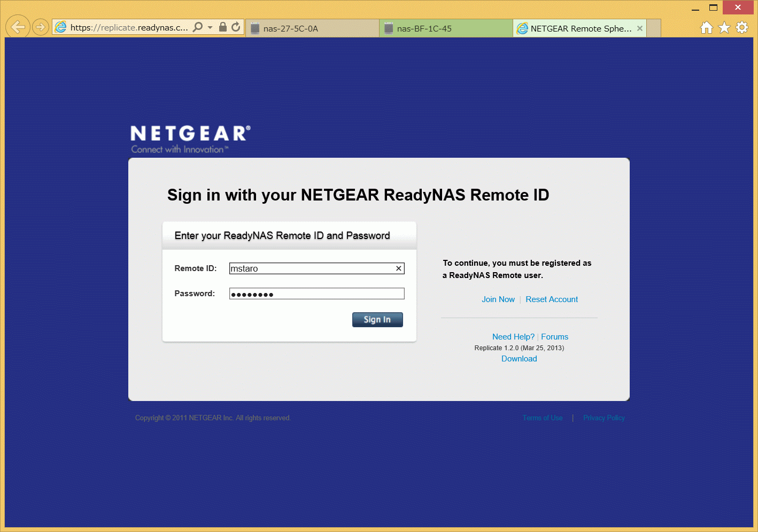Click the security lock icon
Screen dimensions: 758x532
223,27
